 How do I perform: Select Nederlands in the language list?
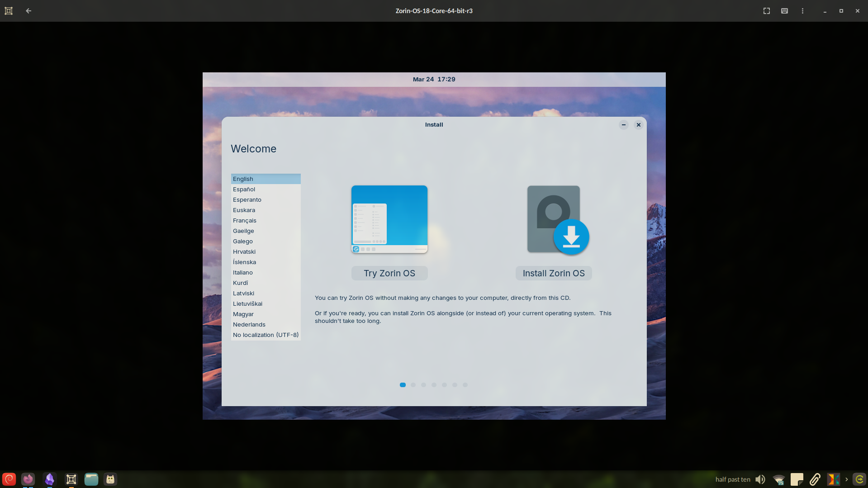tap(266, 325)
